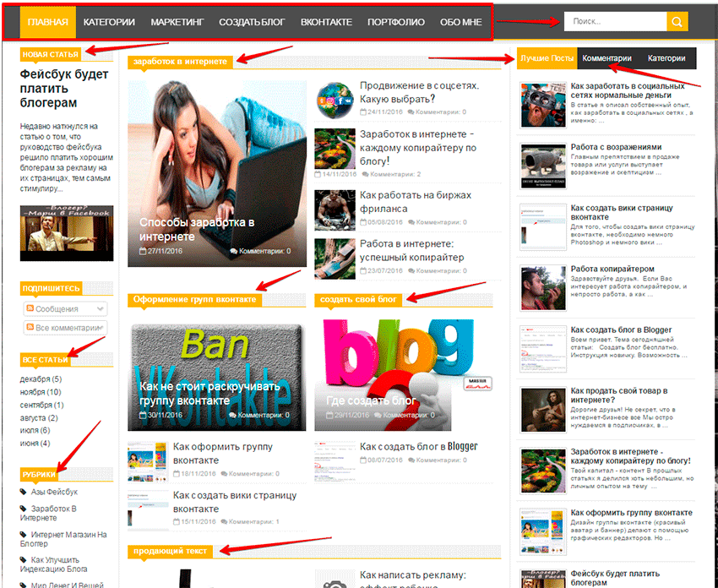Open sidebar post Как заработать в социальных сетях
The width and height of the screenshot is (718, 588).
(628, 90)
